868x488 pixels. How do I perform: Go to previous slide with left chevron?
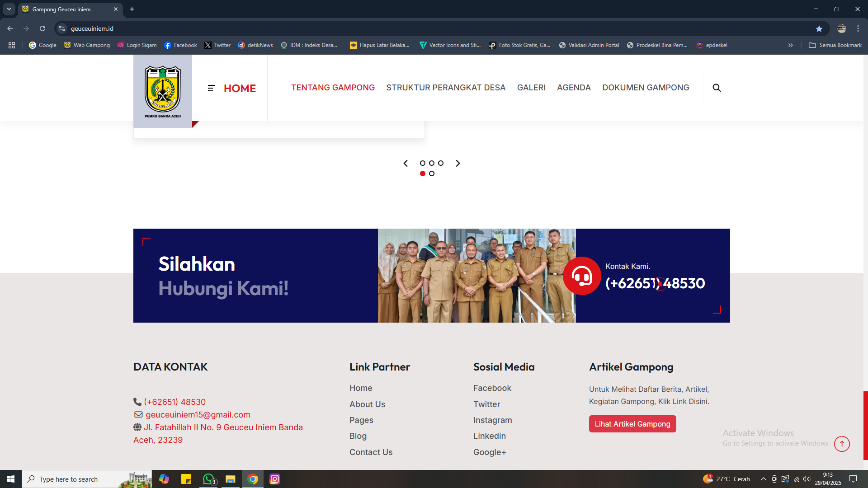coord(406,163)
